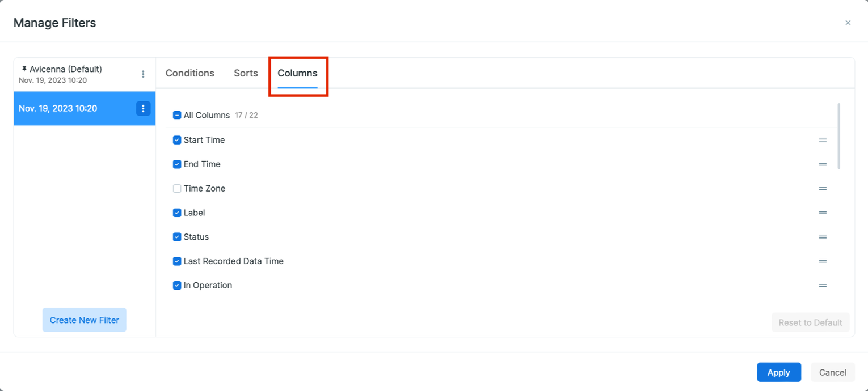Switch to the Conditions tab
The height and width of the screenshot is (391, 868).
click(x=189, y=73)
